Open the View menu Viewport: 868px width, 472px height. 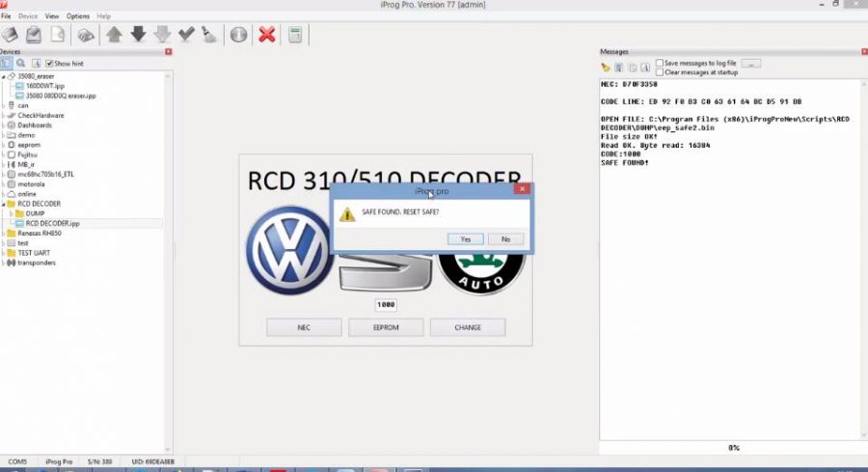click(51, 16)
